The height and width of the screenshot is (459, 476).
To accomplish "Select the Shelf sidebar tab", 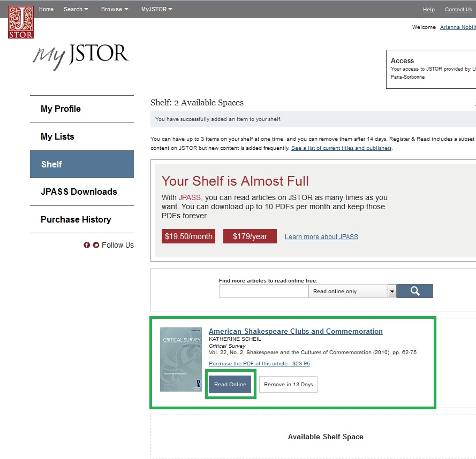I will 82,164.
